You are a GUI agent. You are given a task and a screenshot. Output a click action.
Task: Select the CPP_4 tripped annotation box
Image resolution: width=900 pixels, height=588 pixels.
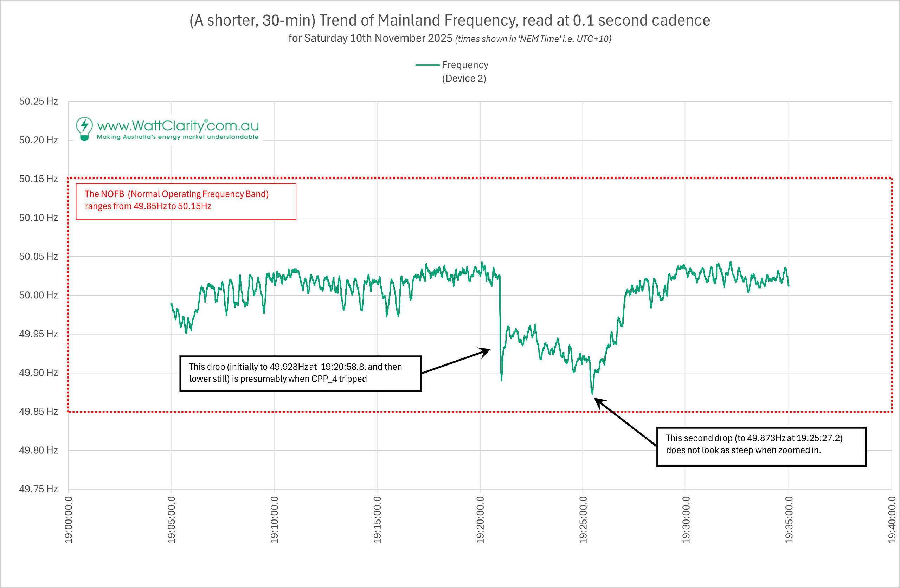(x=300, y=373)
